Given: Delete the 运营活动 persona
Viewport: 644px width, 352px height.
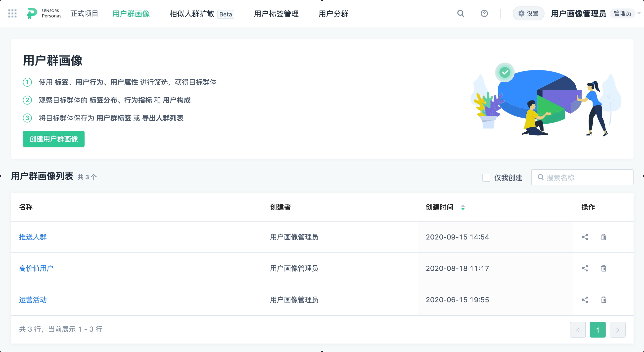Looking at the screenshot, I should 603,300.
